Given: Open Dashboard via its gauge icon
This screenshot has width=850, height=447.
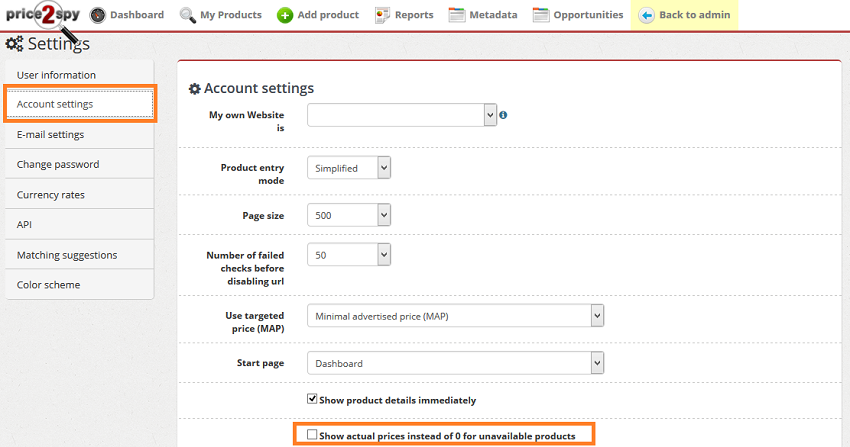Looking at the screenshot, I should coord(98,15).
